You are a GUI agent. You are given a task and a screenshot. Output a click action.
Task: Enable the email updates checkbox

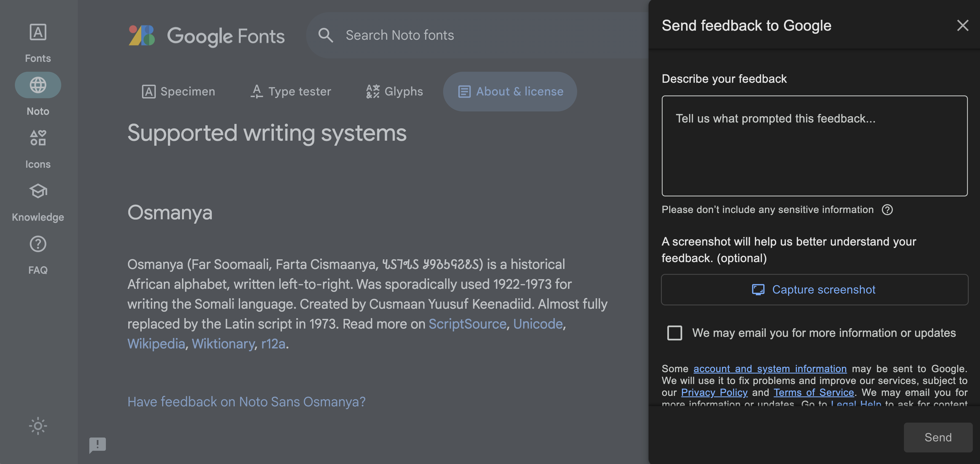(x=675, y=333)
